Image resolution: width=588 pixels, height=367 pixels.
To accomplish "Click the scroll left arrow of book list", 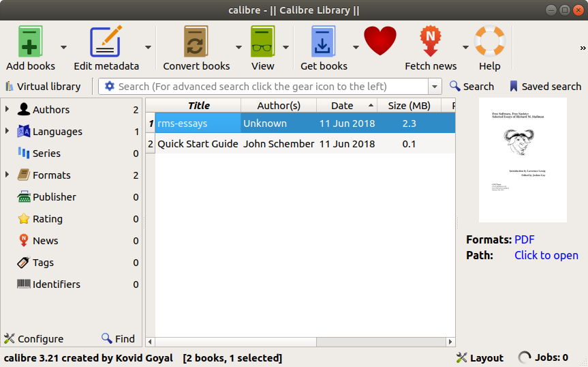I will point(150,342).
